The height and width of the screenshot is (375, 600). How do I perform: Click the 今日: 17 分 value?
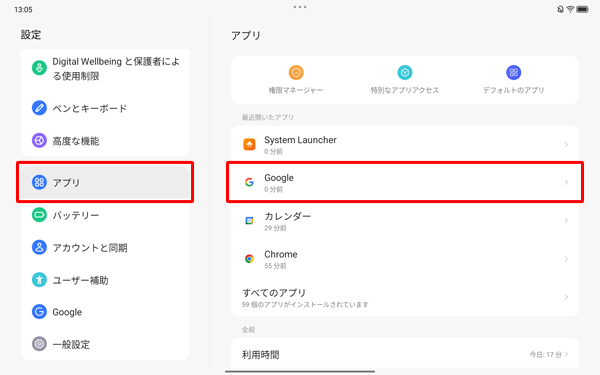click(x=546, y=354)
